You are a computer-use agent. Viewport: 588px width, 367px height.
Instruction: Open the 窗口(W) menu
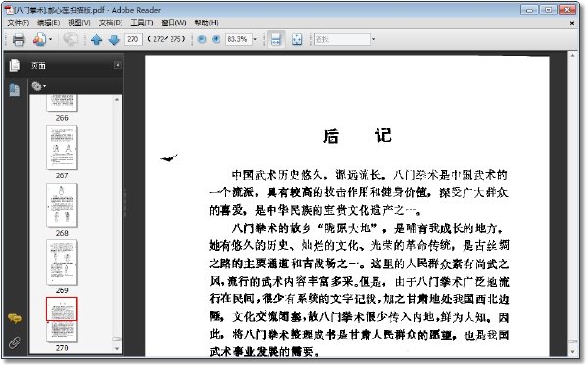(x=173, y=23)
